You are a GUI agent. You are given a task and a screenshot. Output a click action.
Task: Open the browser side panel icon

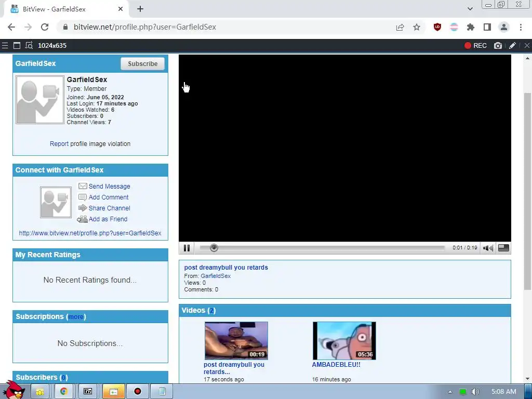tap(487, 27)
